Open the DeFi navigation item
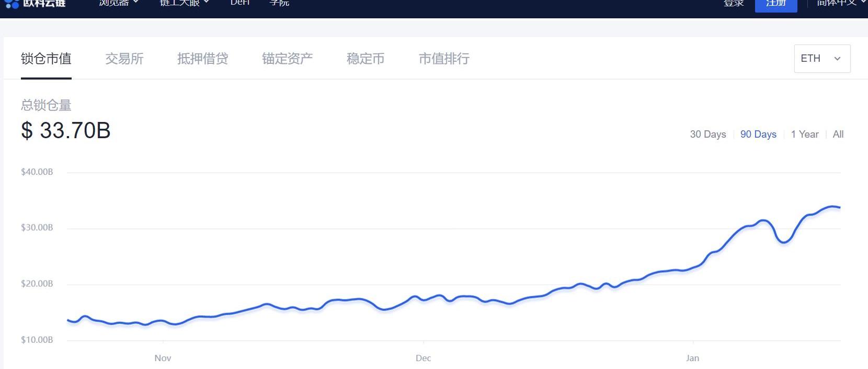Image resolution: width=868 pixels, height=369 pixels. 240,3
